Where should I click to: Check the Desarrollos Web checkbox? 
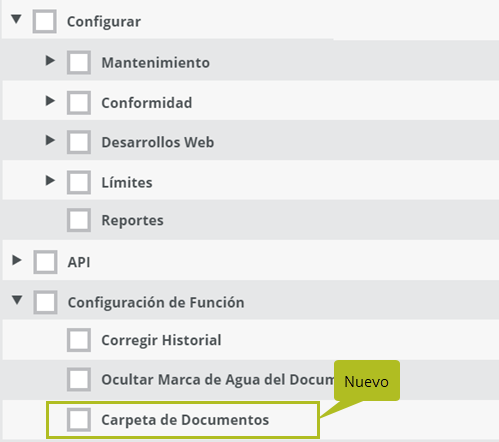click(79, 142)
